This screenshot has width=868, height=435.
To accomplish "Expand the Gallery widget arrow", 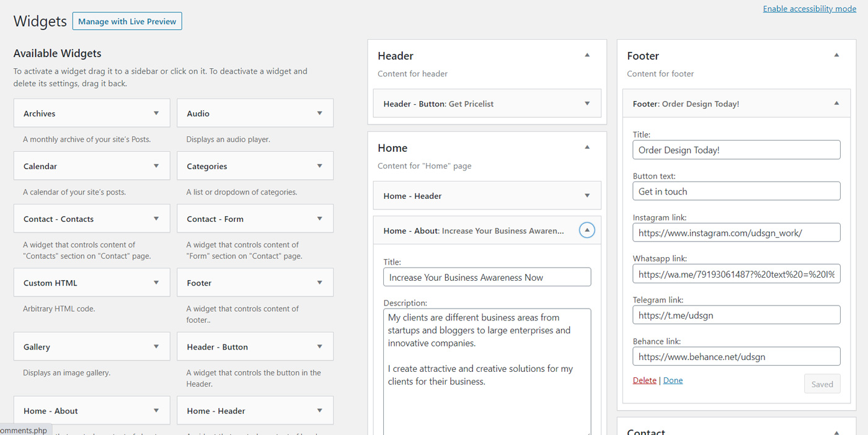I will [x=156, y=346].
